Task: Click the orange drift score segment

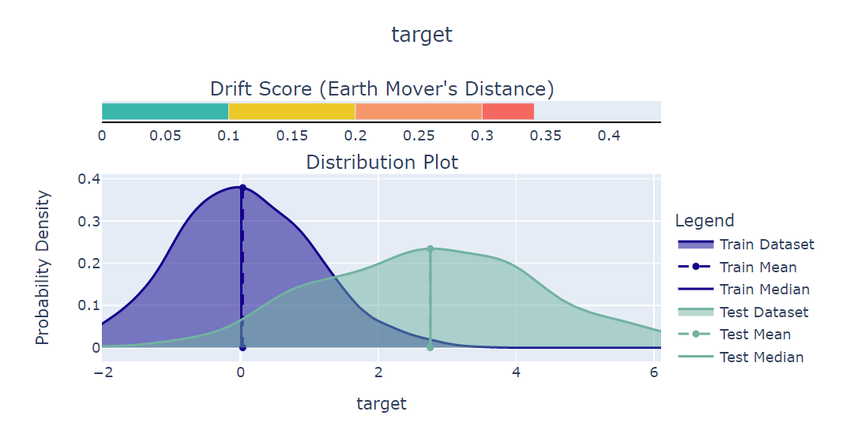Action: pyautogui.click(x=419, y=111)
